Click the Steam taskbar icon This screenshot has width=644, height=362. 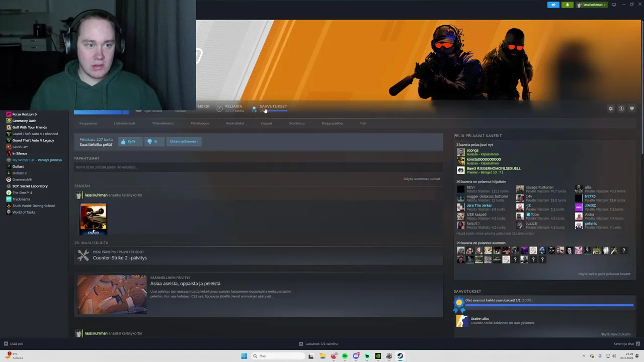click(x=400, y=356)
